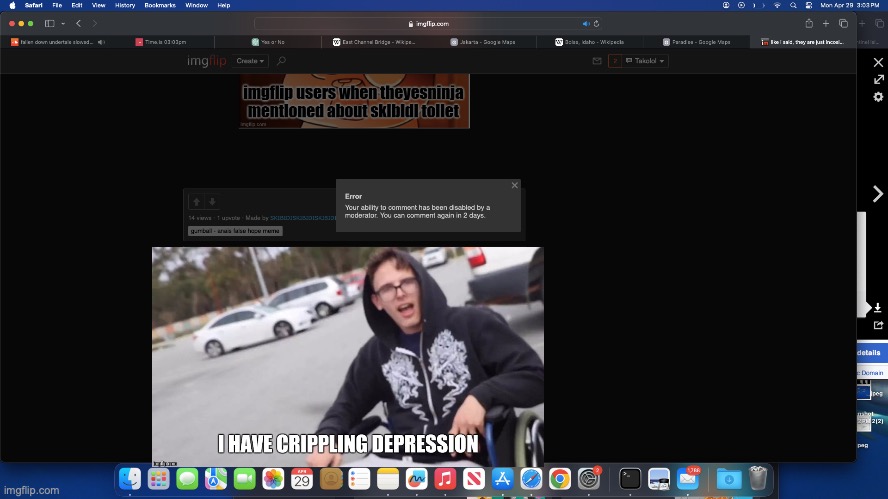This screenshot has height=499, width=888.
Task: Open Finder from the Dock
Action: [x=130, y=479]
